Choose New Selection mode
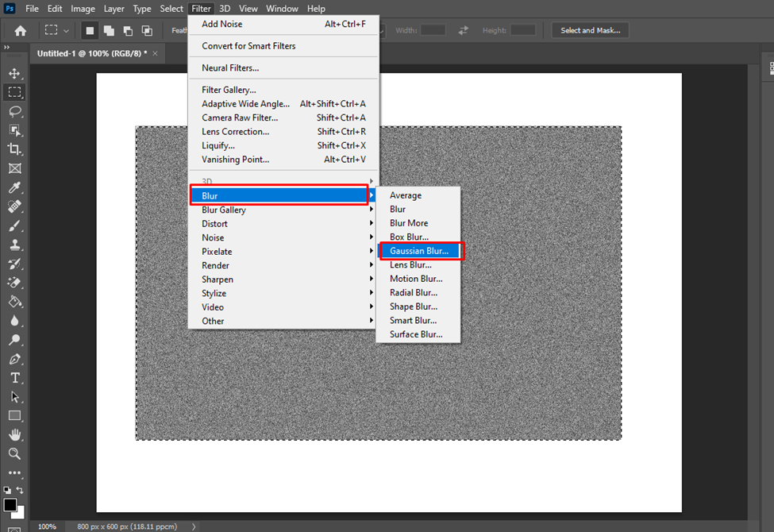Viewport: 774px width, 532px height. pyautogui.click(x=90, y=31)
